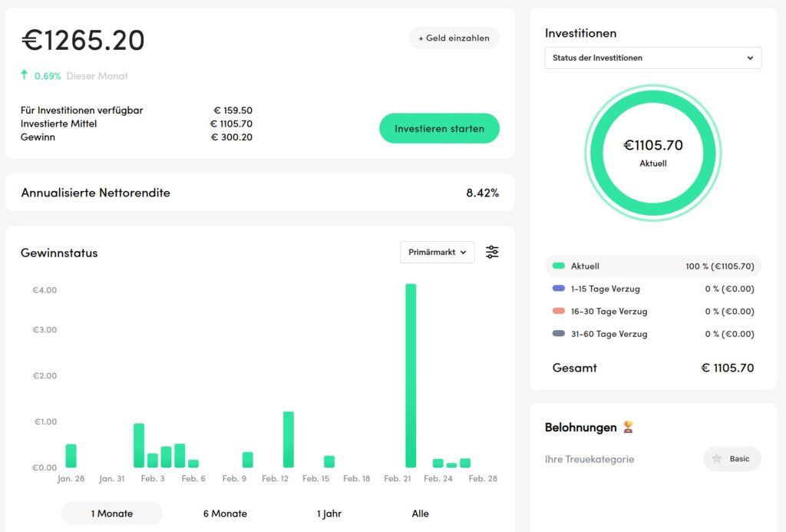Click the blue 1-15 Tage Verzug swatch

(x=558, y=289)
